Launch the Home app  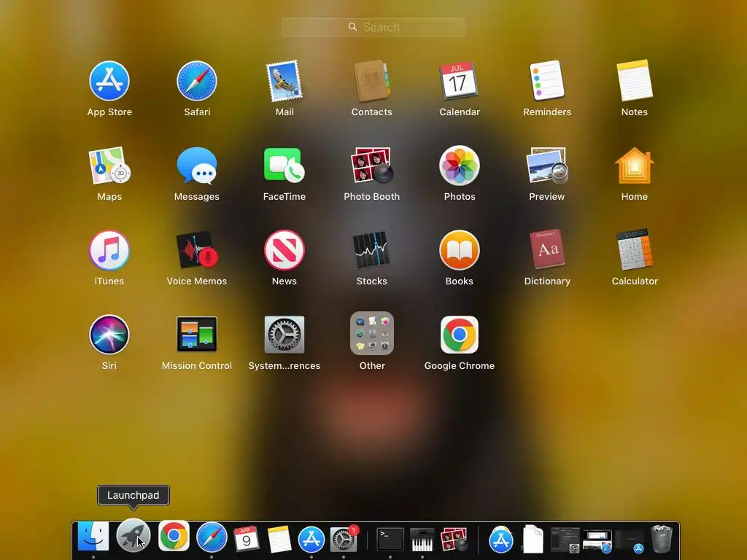coord(635,166)
